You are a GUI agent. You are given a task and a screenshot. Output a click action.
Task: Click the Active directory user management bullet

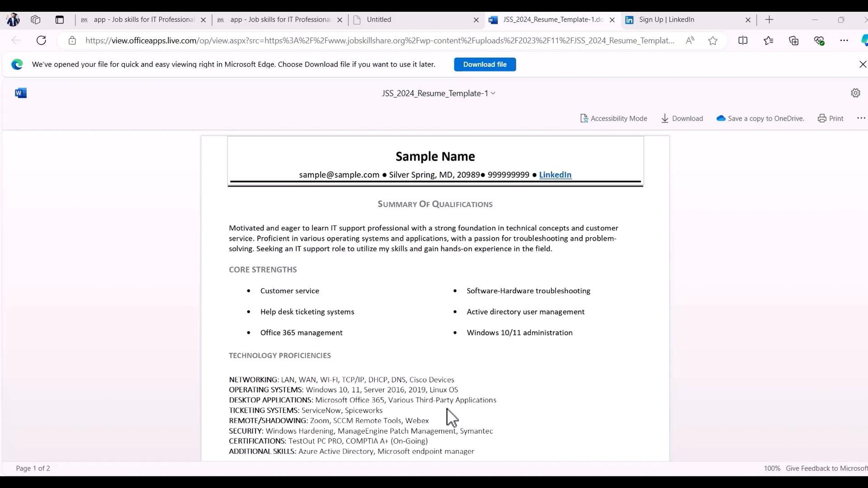(x=526, y=312)
